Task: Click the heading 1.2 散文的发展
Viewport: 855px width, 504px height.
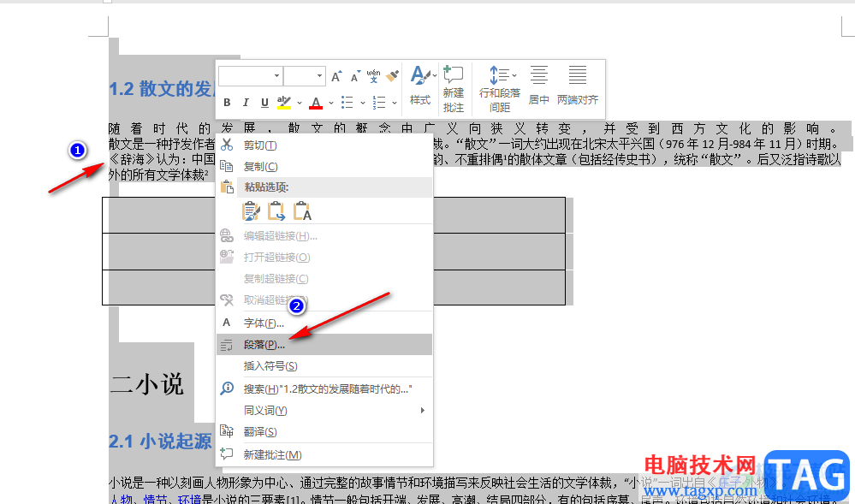Action: (163, 88)
